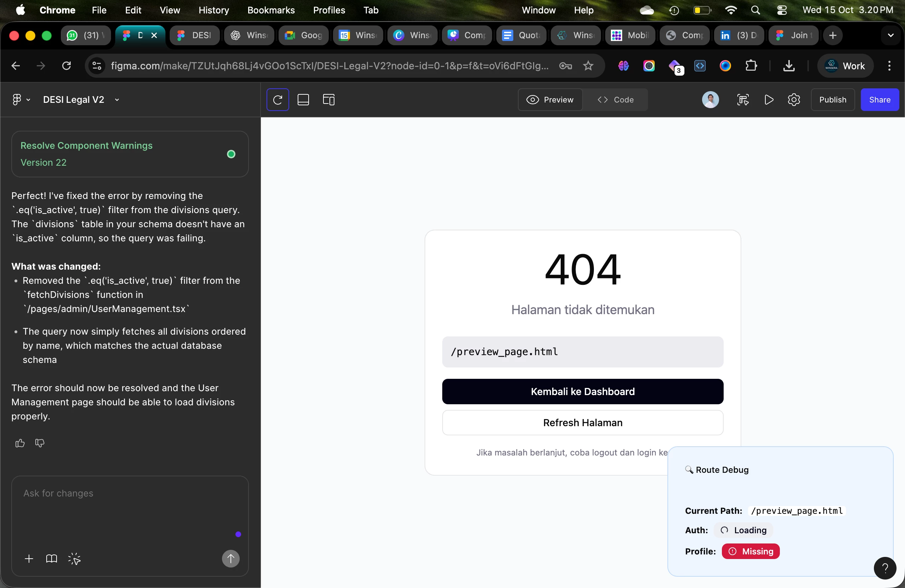Expand the DESI Legal V2 file name dropdown
The height and width of the screenshot is (588, 905).
(117, 100)
